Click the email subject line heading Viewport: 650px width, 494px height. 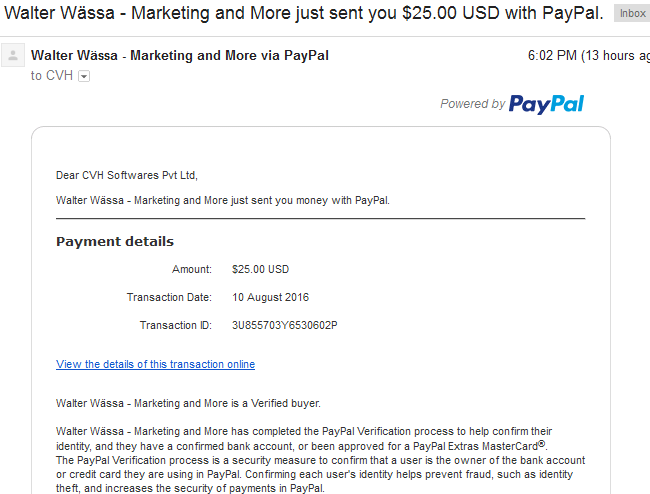click(303, 13)
